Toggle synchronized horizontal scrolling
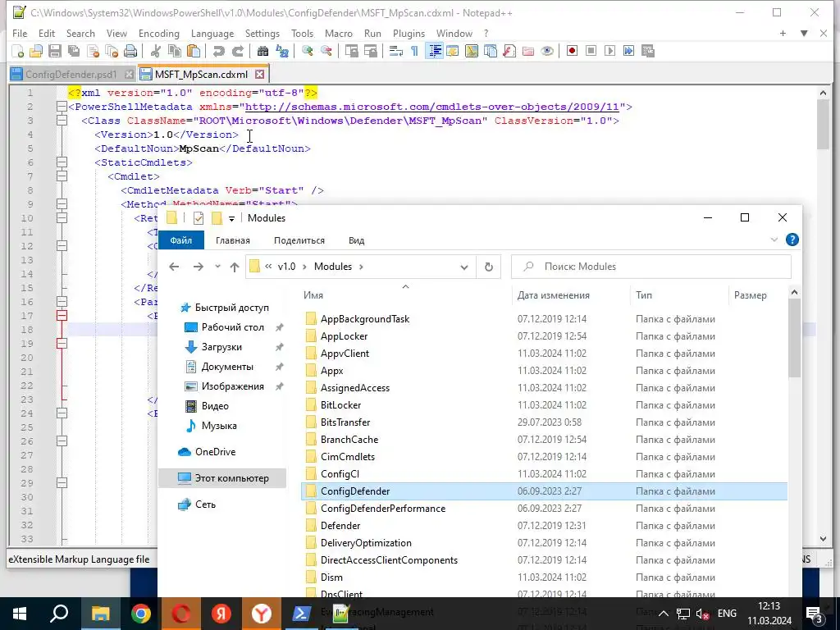840x630 pixels. pos(370,51)
